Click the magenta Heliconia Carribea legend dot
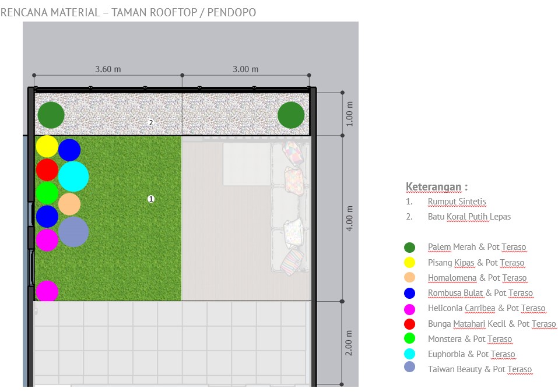The height and width of the screenshot is (392, 558). tap(410, 308)
